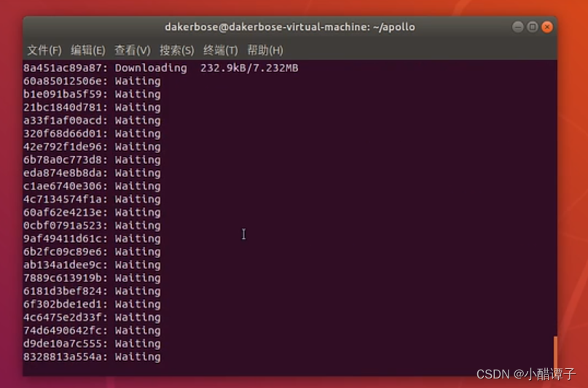Click the 6181d3bef824 layer line
The image size is (588, 388).
pos(92,291)
